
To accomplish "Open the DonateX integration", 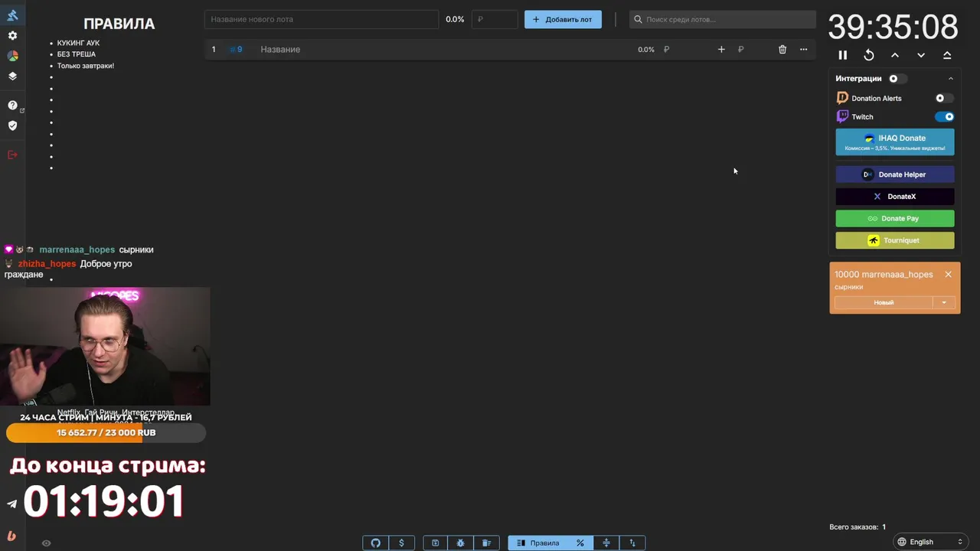I will point(895,197).
